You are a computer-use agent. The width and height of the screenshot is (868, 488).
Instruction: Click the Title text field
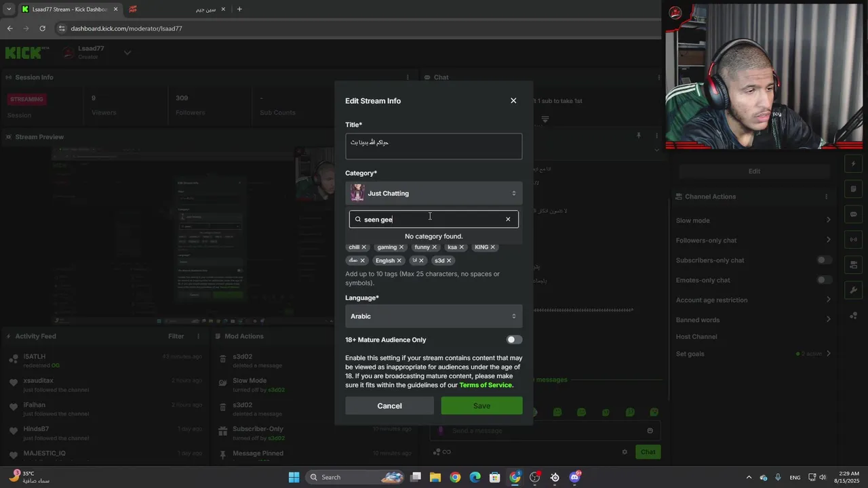(433, 146)
